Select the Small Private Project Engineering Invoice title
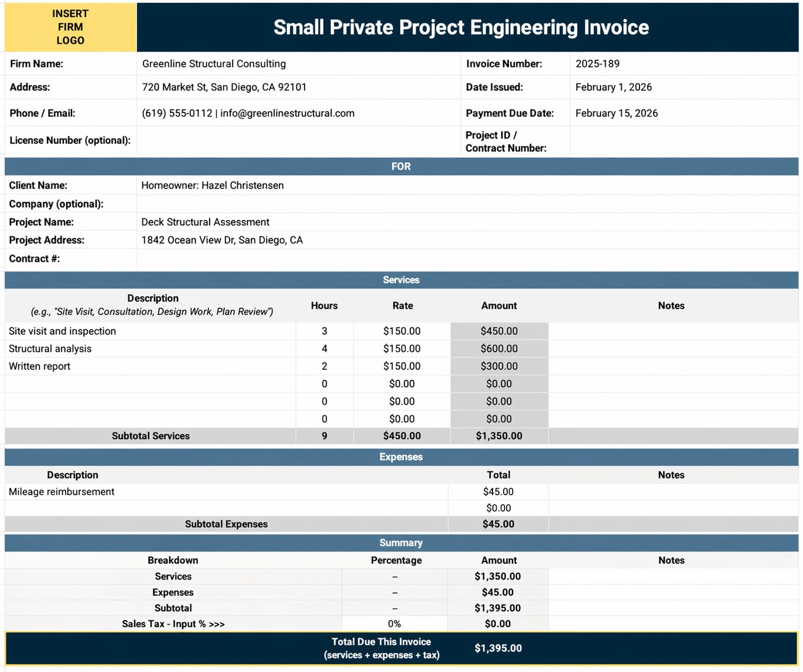Viewport: 803px width, 672px height. pos(461,28)
